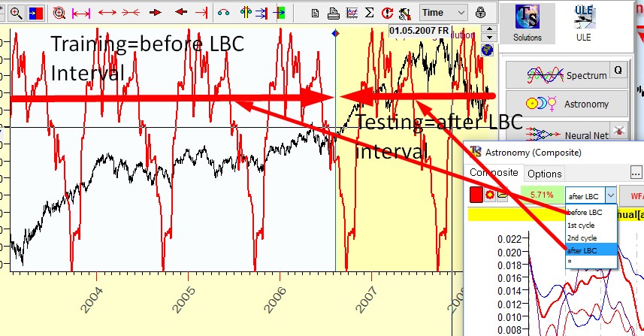644x336 pixels.
Task: Click the red color swatch square
Action: (476, 195)
